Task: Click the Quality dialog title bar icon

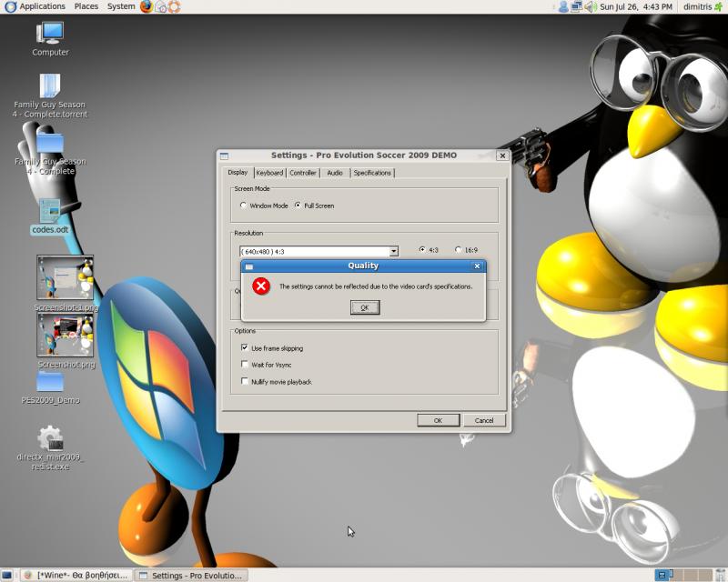Action: click(249, 266)
